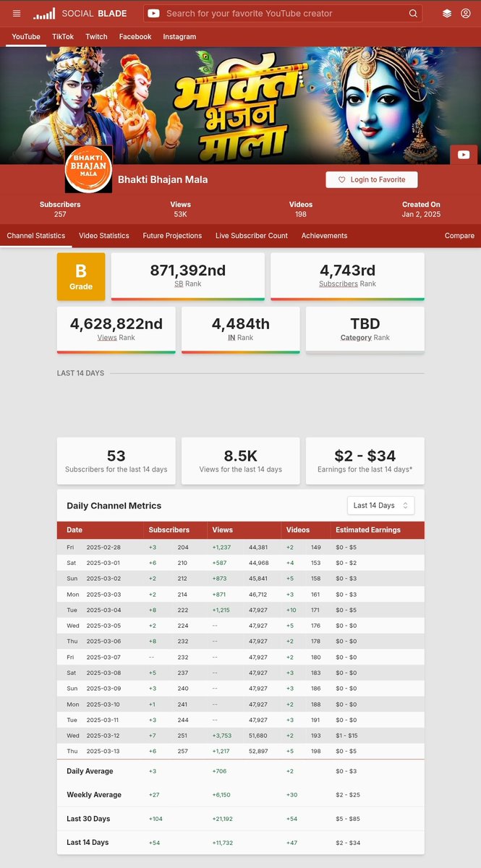This screenshot has height=868, width=481.
Task: Switch to the Instagram platform tab
Action: pyautogui.click(x=179, y=36)
